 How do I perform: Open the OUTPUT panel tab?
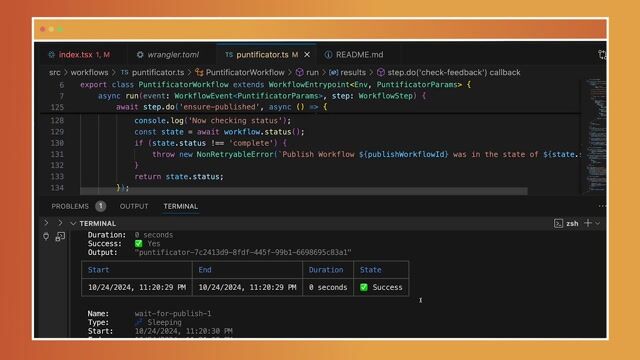pos(134,207)
